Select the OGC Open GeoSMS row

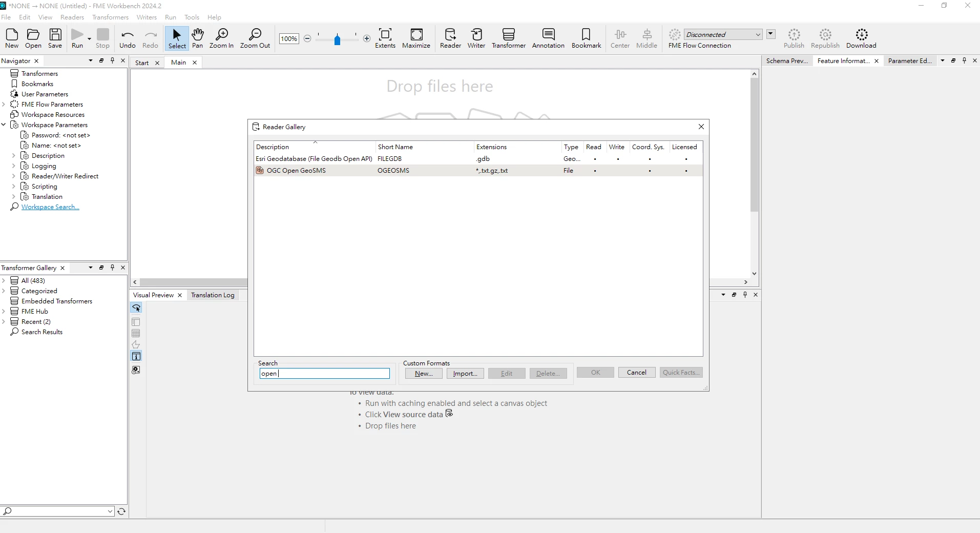[478, 171]
